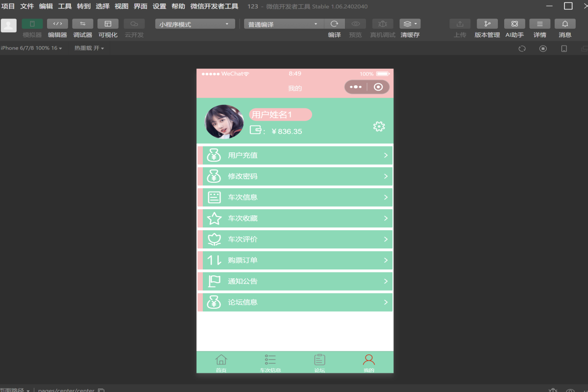Open 版本管理 version management

(x=487, y=23)
